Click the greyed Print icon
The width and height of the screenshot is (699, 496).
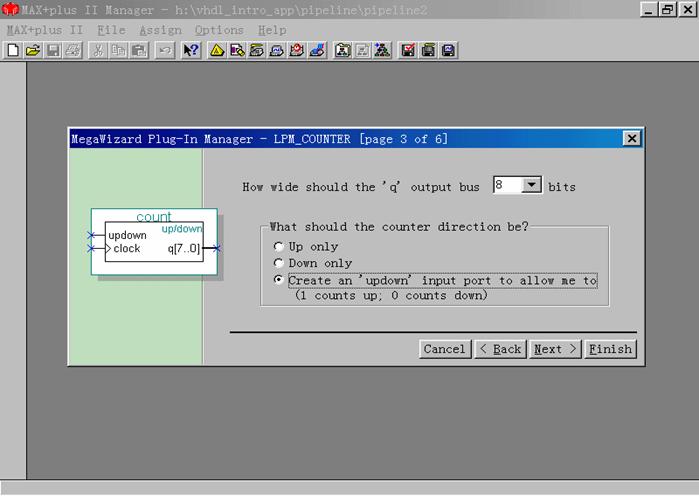point(74,50)
